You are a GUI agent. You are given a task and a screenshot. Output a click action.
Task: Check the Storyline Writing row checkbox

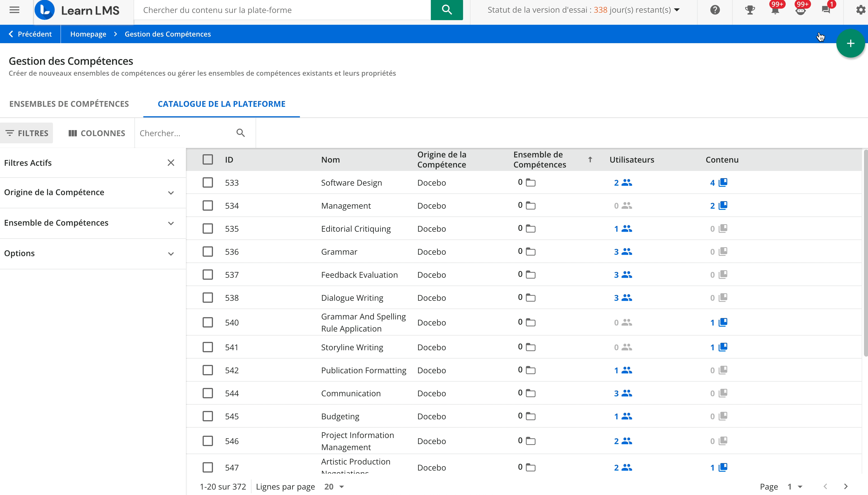[x=208, y=347]
